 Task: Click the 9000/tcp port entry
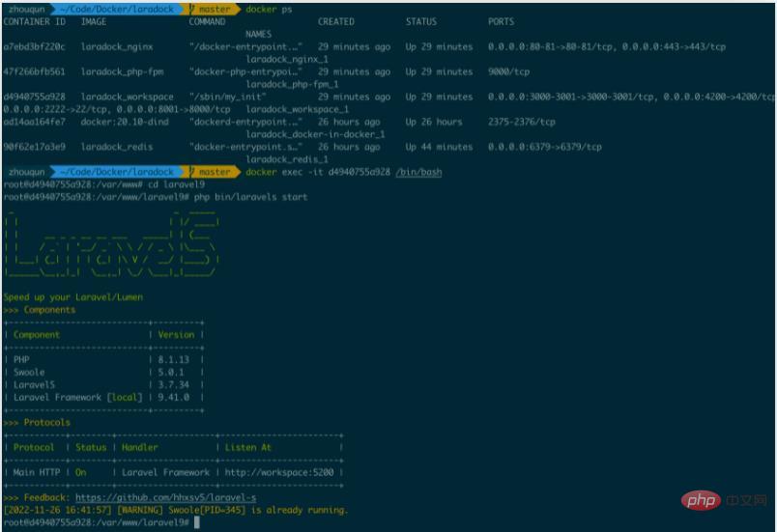pyautogui.click(x=509, y=71)
